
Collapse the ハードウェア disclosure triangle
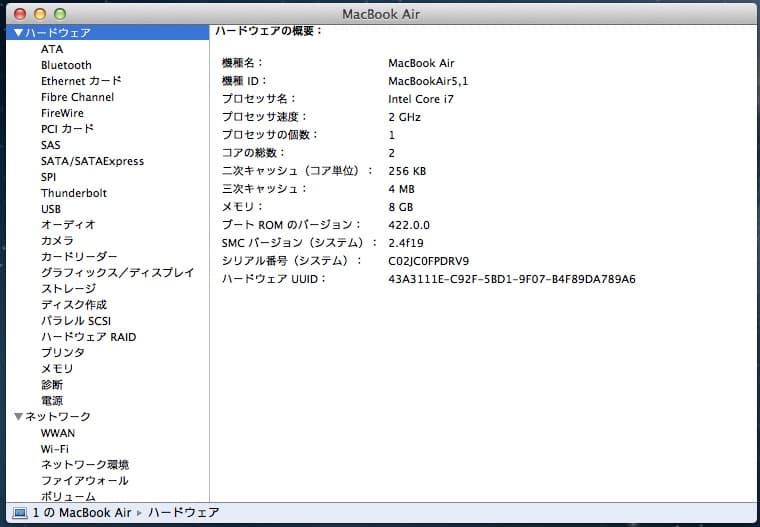click(18, 32)
